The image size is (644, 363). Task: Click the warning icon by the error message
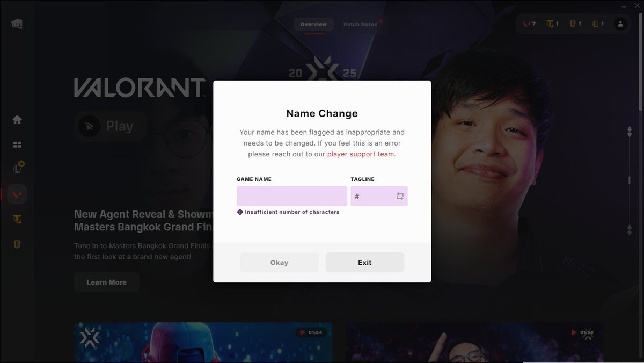(240, 212)
